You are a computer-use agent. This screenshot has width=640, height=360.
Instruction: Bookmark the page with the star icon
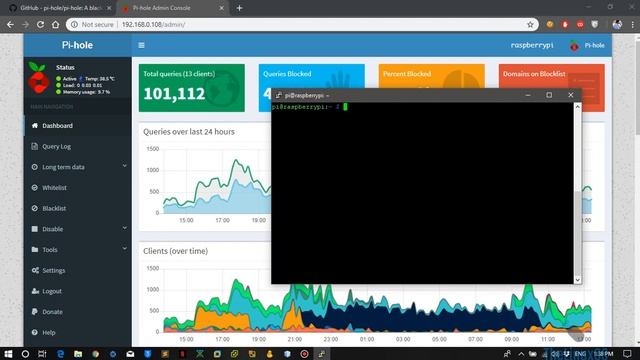(530, 24)
